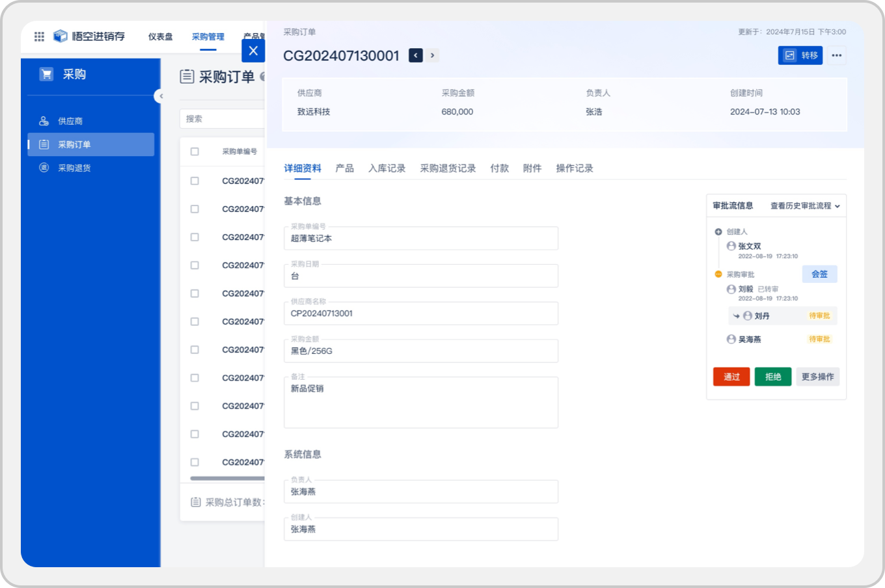Switch to the 采购退货记录 tab
The height and width of the screenshot is (588, 885).
click(448, 168)
